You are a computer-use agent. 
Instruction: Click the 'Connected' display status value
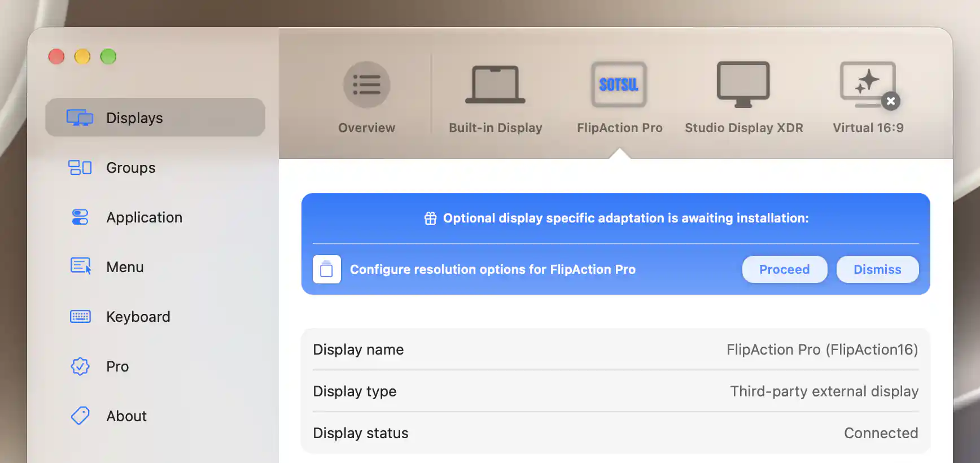(881, 433)
